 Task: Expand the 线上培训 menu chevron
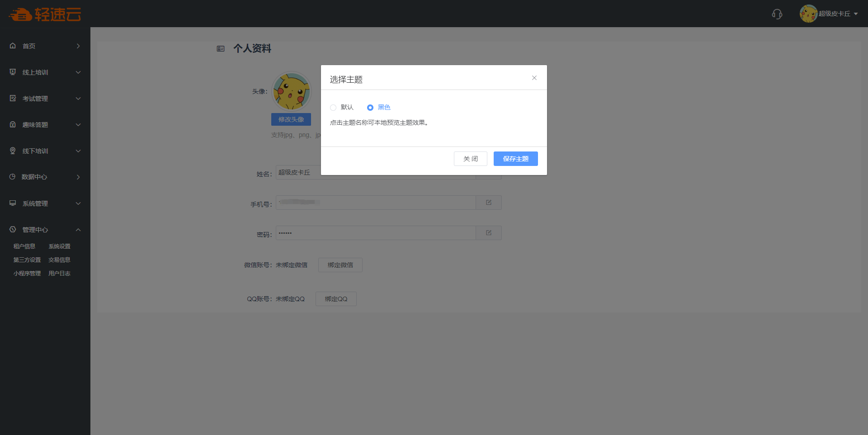click(x=78, y=72)
